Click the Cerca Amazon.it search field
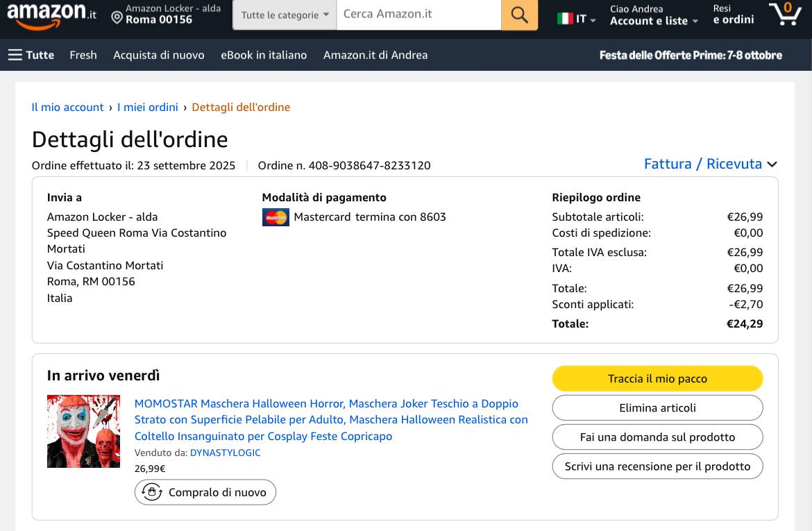 (418, 15)
